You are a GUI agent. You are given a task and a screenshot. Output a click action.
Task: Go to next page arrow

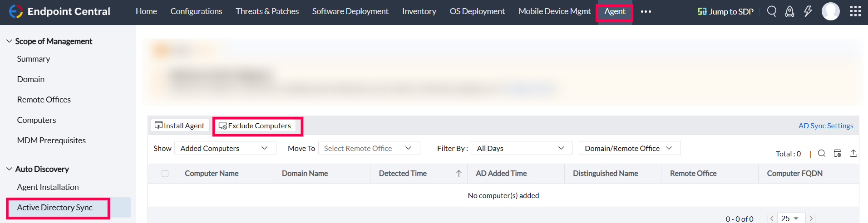(x=811, y=218)
